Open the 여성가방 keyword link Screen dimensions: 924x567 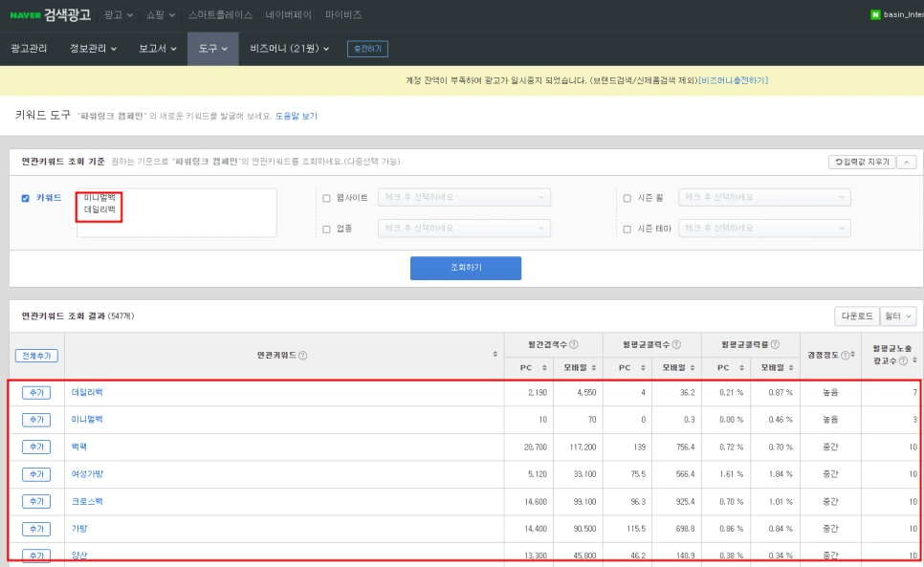(x=87, y=474)
